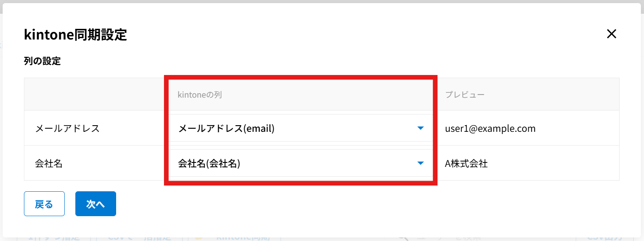Click the プレビュー column header
Image resolution: width=644 pixels, height=241 pixels.
tap(465, 95)
